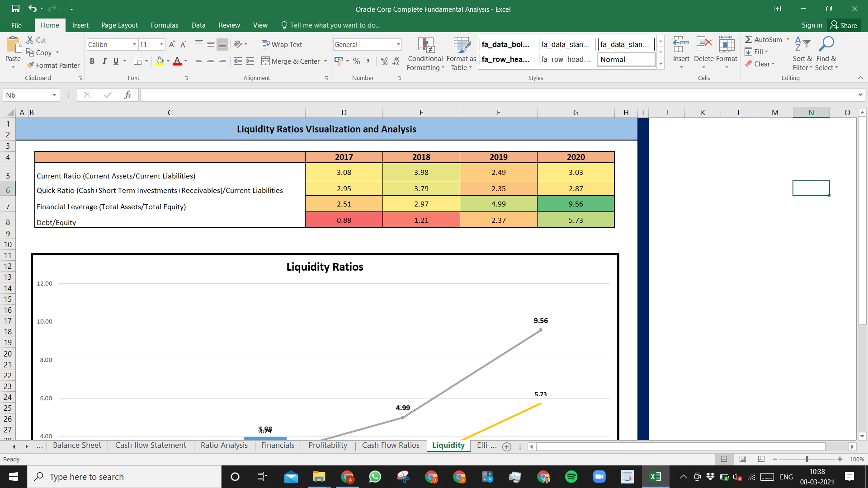Click the Format Painter brush icon
This screenshot has width=868, height=488.
30,65
